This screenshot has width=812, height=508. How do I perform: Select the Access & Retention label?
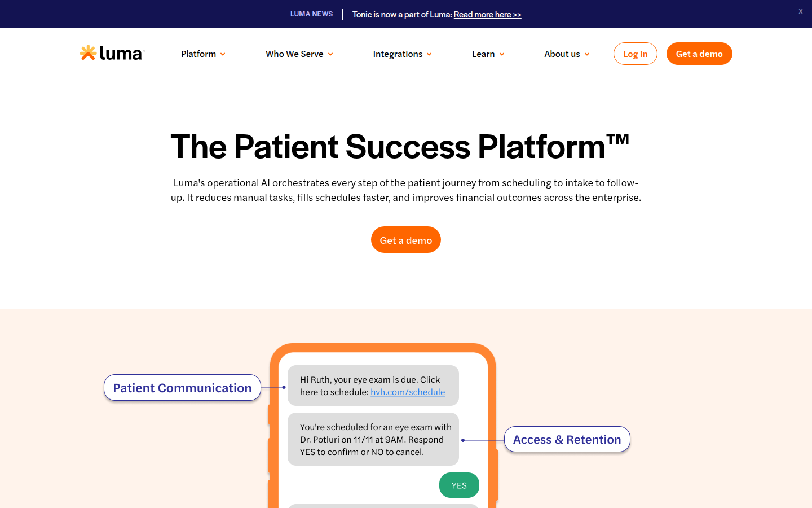(567, 440)
